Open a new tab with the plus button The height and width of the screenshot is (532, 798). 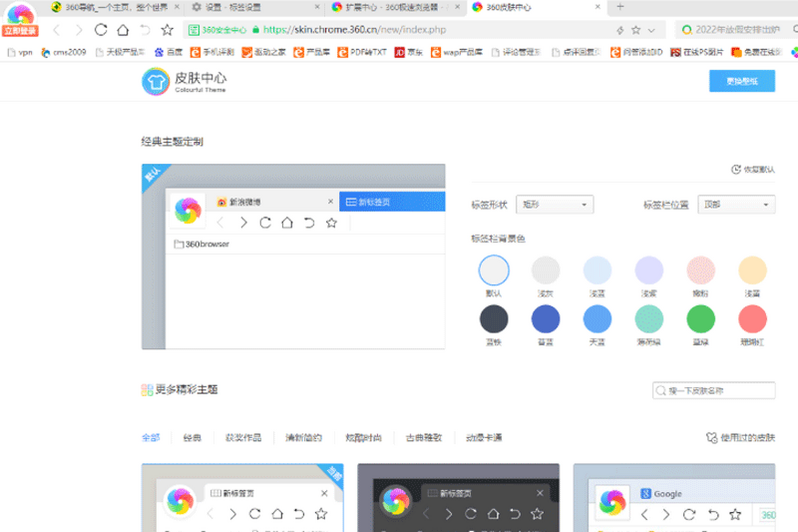620,7
